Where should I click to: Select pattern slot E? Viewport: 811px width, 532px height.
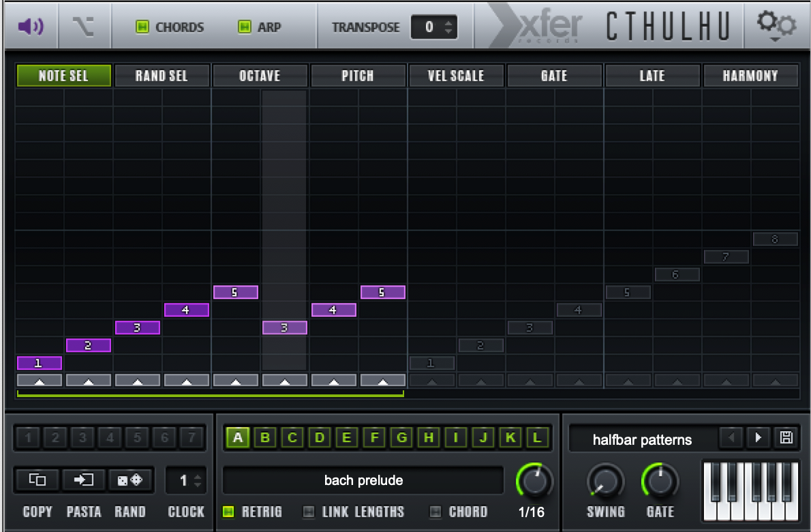pyautogui.click(x=346, y=437)
